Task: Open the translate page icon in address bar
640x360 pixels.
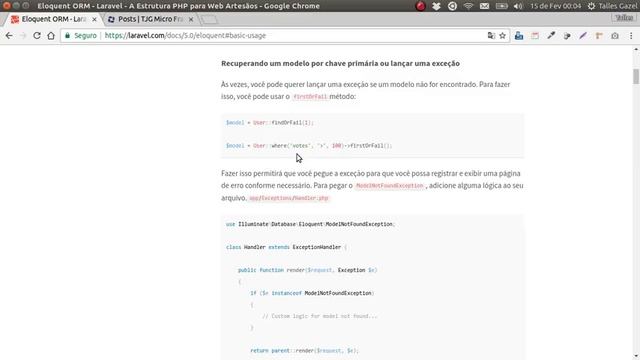Action: pyautogui.click(x=491, y=36)
